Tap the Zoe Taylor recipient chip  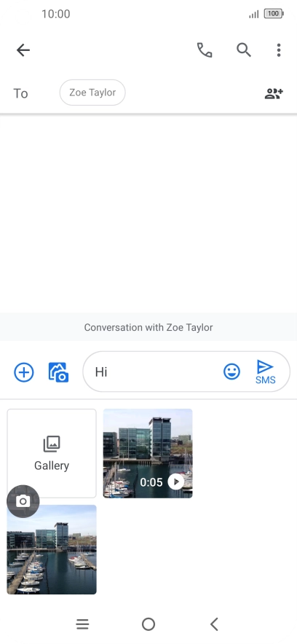click(x=92, y=93)
